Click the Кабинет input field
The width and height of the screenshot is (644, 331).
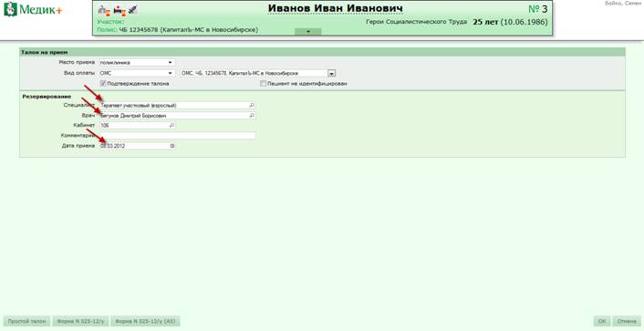[137, 125]
